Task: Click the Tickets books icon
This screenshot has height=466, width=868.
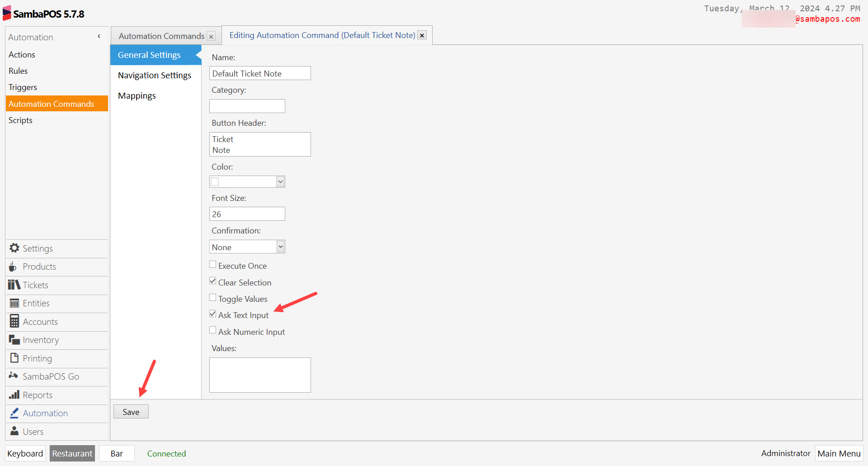Action: point(14,285)
